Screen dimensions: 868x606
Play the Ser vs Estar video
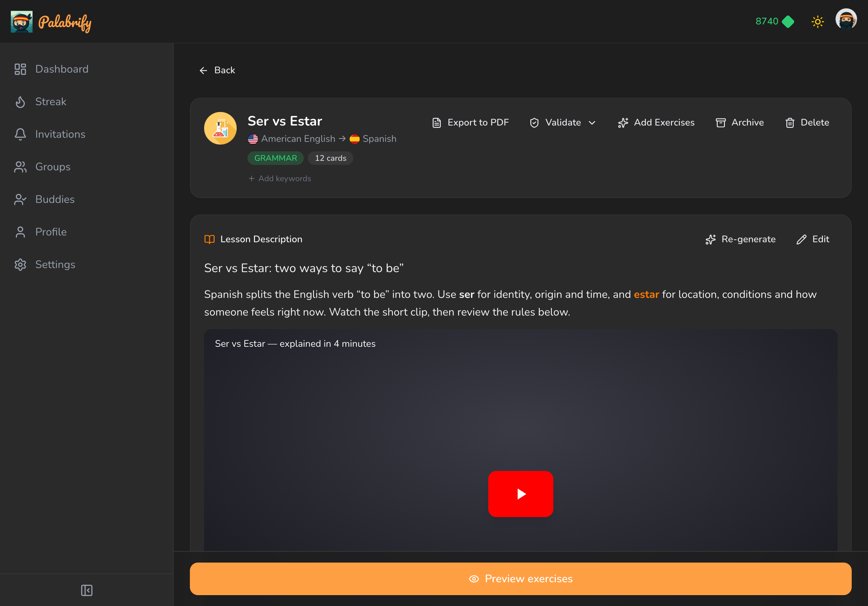pyautogui.click(x=520, y=494)
